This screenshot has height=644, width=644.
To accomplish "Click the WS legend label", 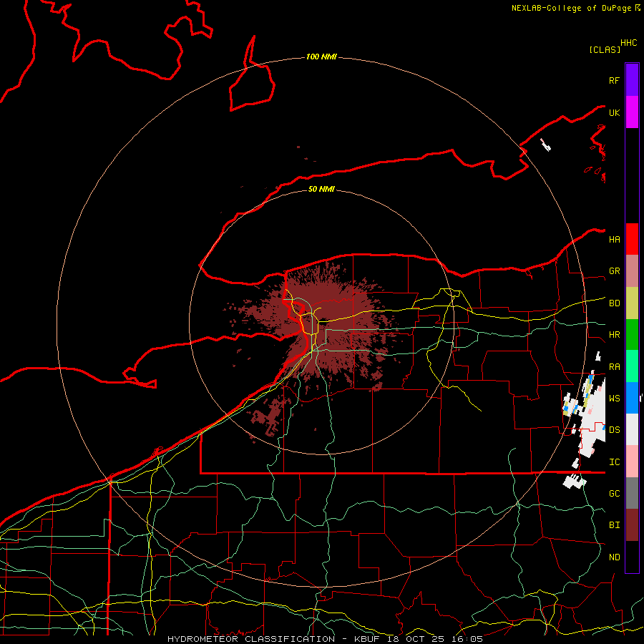I will click(x=614, y=399).
